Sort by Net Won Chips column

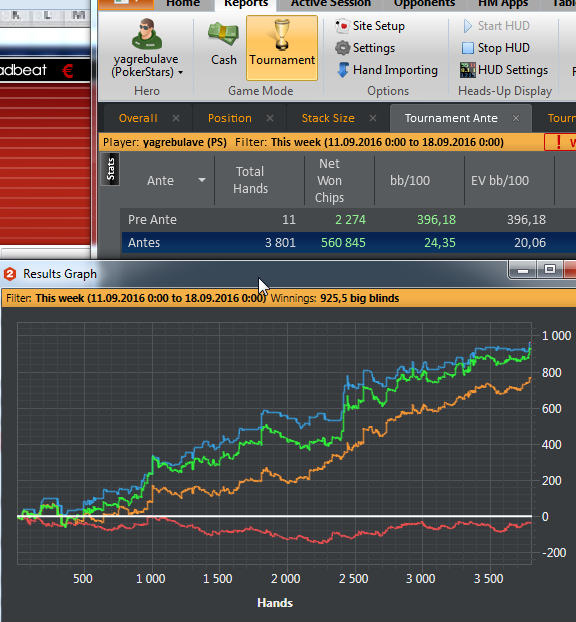(x=329, y=180)
